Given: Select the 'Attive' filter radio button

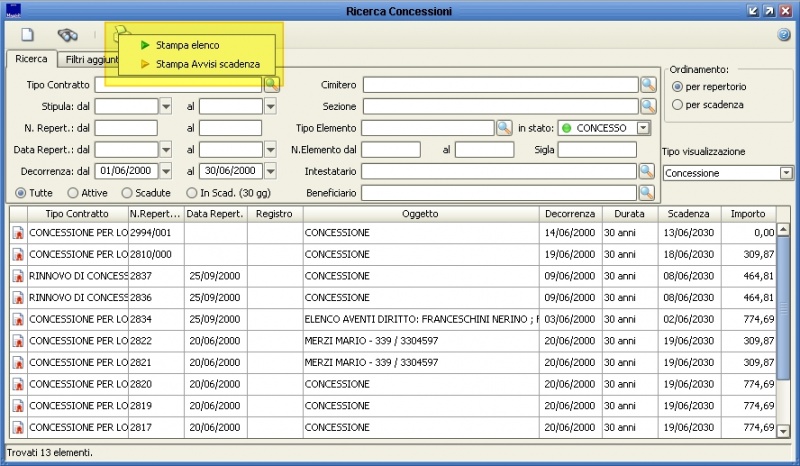Looking at the screenshot, I should [73, 193].
